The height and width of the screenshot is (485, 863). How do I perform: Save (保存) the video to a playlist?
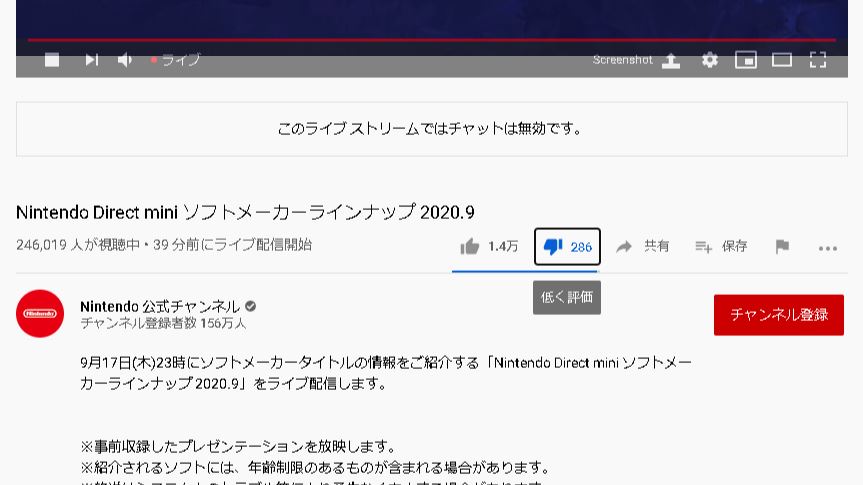721,246
